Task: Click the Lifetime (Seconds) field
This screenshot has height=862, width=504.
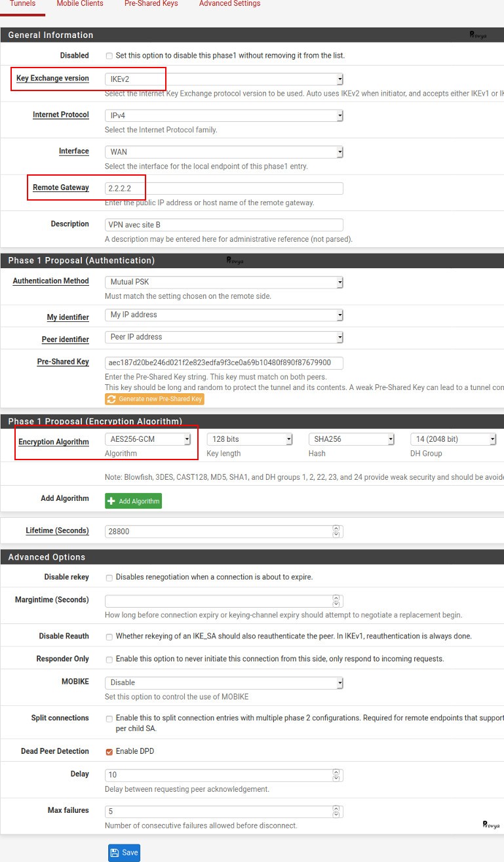Action: click(x=224, y=532)
